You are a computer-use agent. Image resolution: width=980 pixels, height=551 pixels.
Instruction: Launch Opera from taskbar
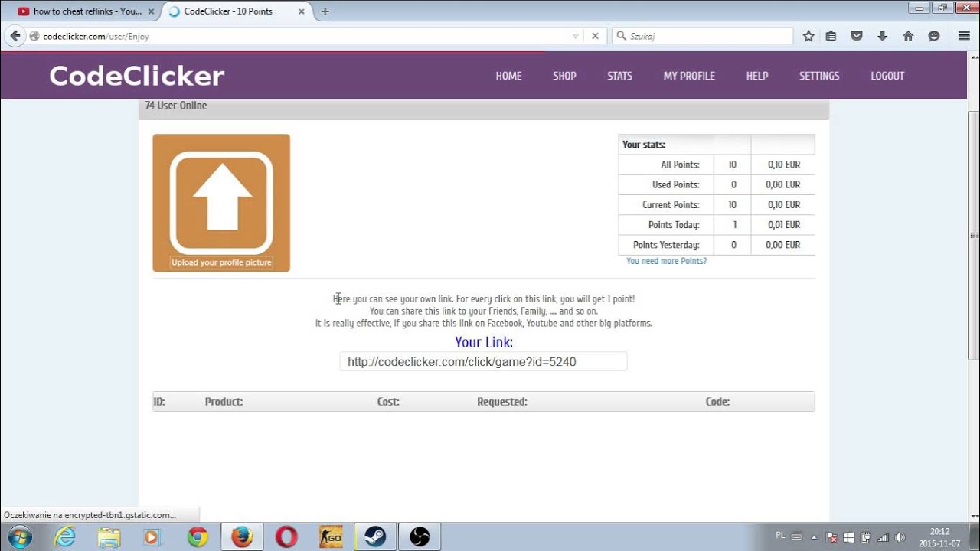coord(286,537)
